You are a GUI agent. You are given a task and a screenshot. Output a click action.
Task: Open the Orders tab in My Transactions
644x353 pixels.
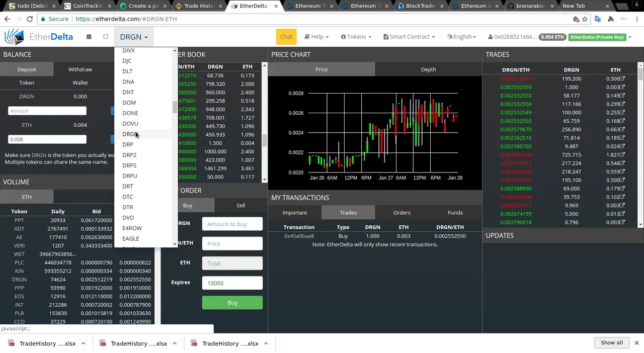pyautogui.click(x=401, y=213)
